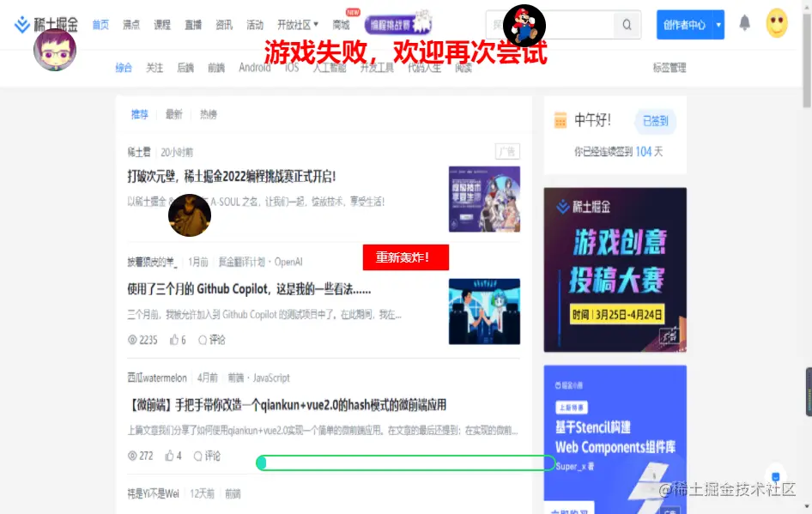Click the green progress bar
The image size is (812, 514).
pyautogui.click(x=405, y=463)
